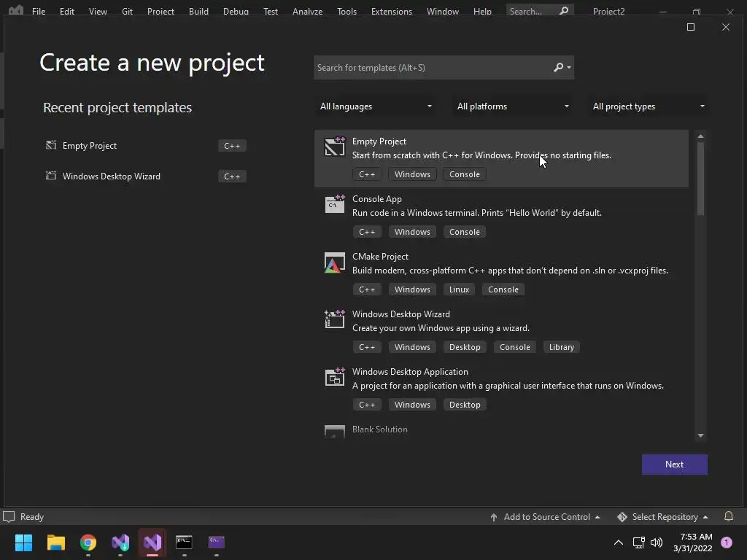Open Google Chrome from taskbar
This screenshot has width=747, height=560.
pyautogui.click(x=88, y=542)
